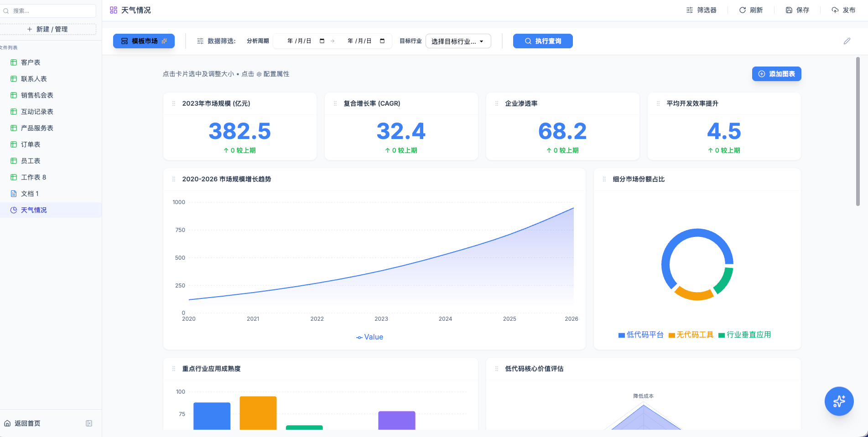
Task: Open the 选择目标行业 dropdown
Action: point(458,41)
